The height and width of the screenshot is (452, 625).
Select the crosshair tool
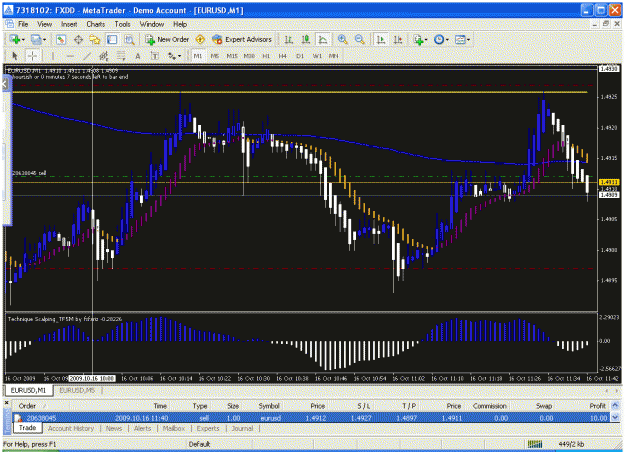pos(33,56)
